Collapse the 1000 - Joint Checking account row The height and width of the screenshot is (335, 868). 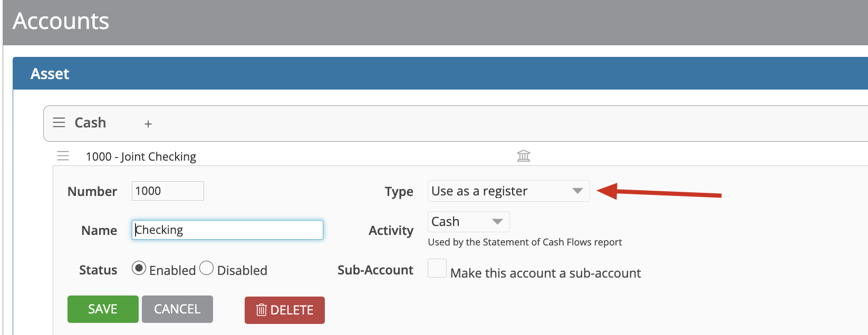tap(141, 156)
